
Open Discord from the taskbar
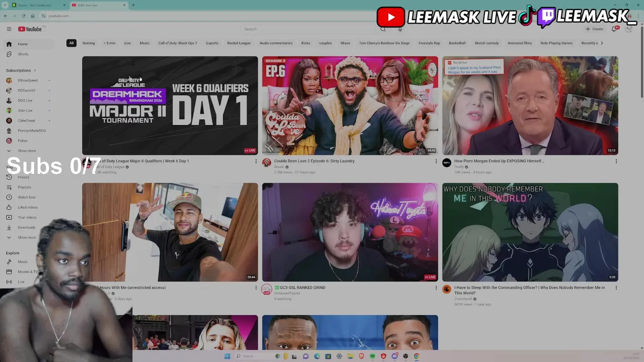pyautogui.click(x=394, y=356)
